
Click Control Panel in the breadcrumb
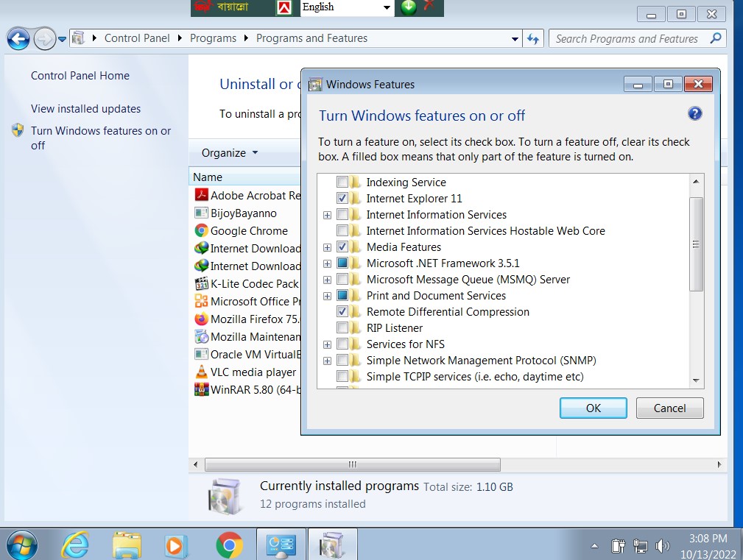point(137,38)
